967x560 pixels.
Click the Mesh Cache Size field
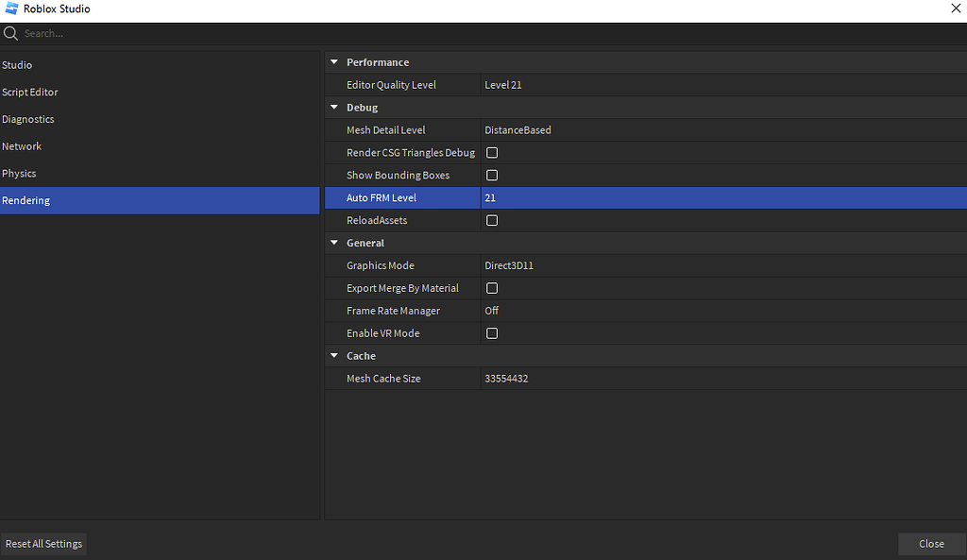(723, 379)
